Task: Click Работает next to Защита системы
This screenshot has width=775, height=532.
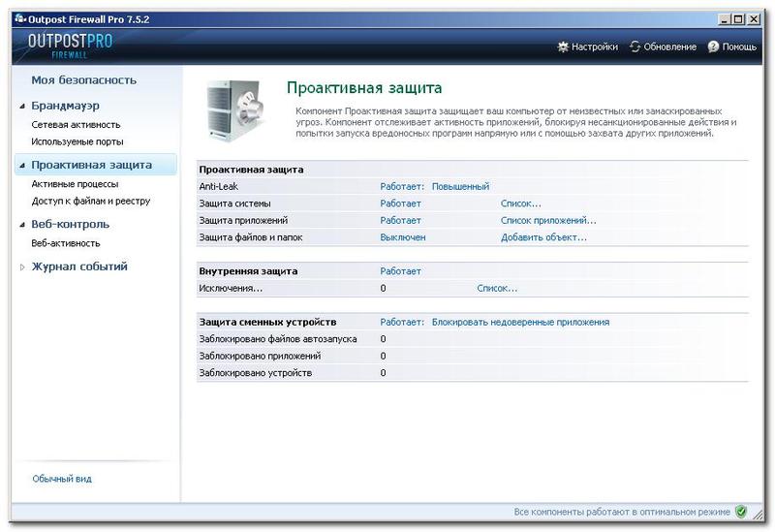Action: tap(400, 203)
